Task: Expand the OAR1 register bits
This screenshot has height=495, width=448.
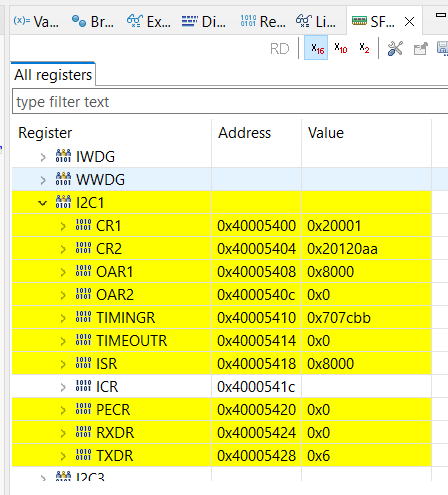Action: click(63, 272)
